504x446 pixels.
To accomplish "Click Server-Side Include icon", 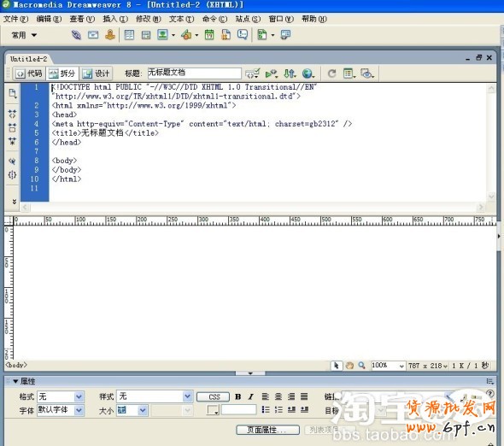I will (226, 35).
